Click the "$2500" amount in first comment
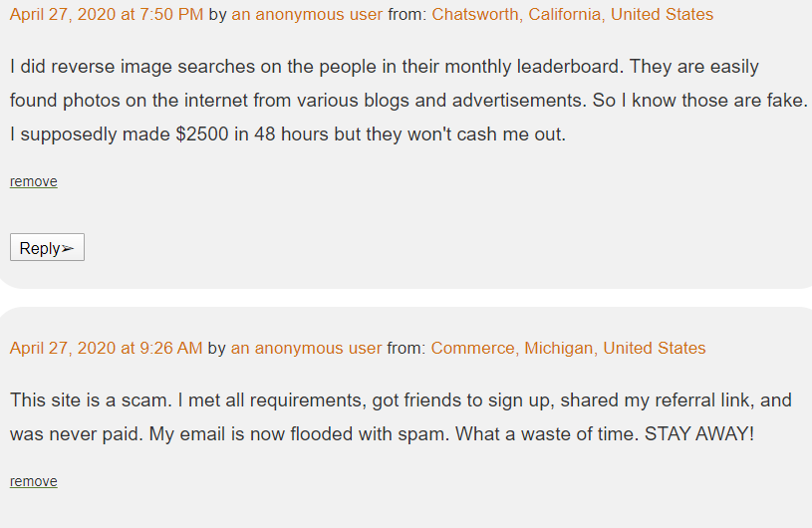Viewport: 812px width, 528px height. (202, 134)
